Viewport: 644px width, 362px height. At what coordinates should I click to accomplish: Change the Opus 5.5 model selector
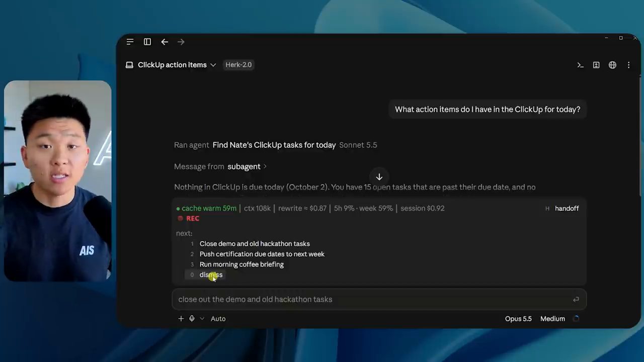point(518,318)
